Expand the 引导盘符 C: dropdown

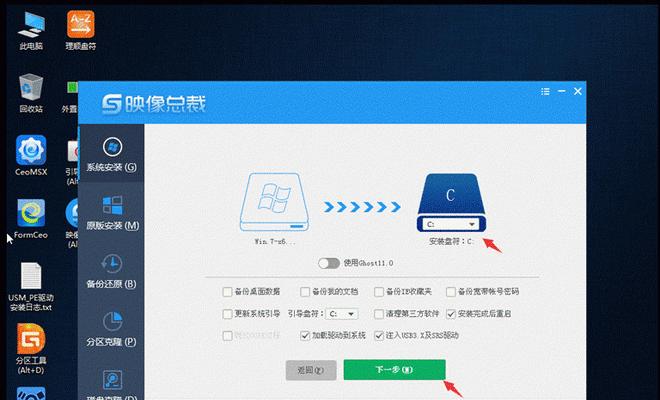click(343, 314)
